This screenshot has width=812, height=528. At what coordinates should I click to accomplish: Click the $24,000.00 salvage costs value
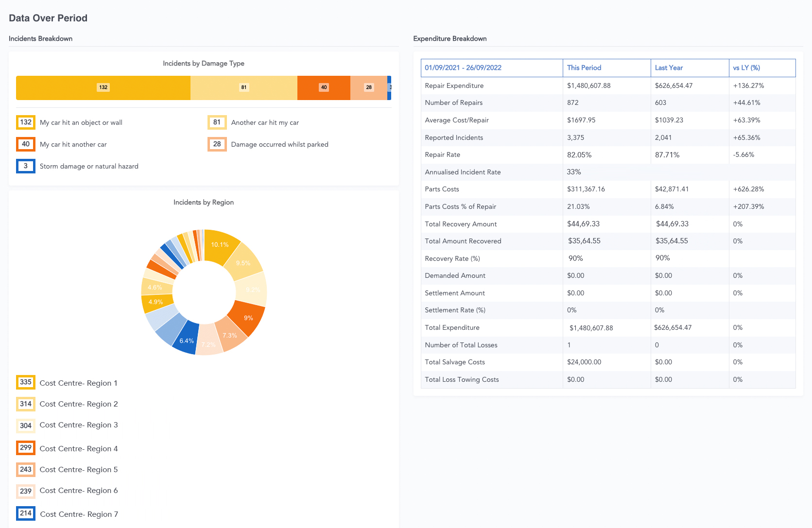pyautogui.click(x=584, y=362)
